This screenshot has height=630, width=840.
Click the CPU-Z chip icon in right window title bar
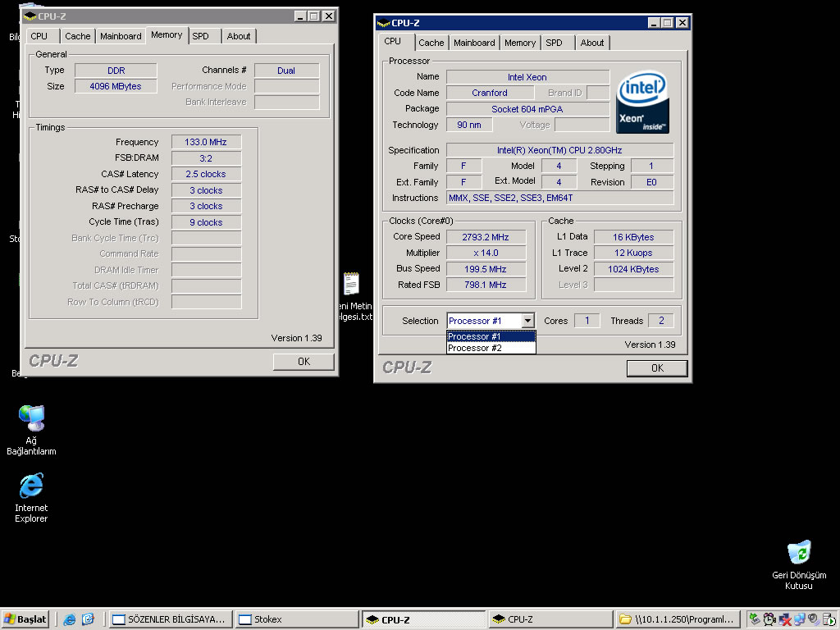coord(384,23)
